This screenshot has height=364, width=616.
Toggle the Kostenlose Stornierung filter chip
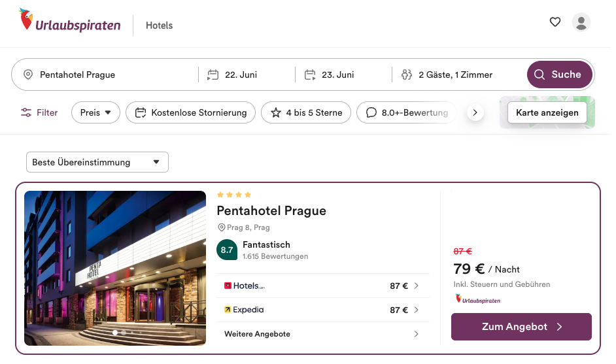click(x=190, y=112)
